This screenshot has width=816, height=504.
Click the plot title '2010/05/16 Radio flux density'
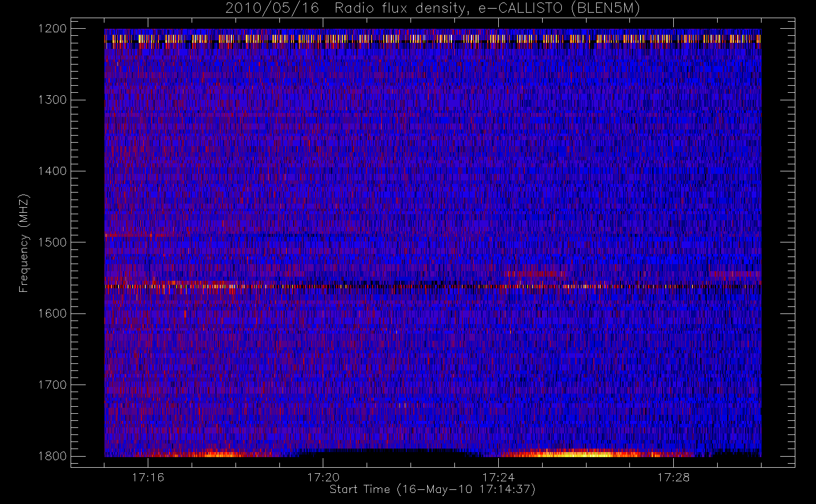432,9
